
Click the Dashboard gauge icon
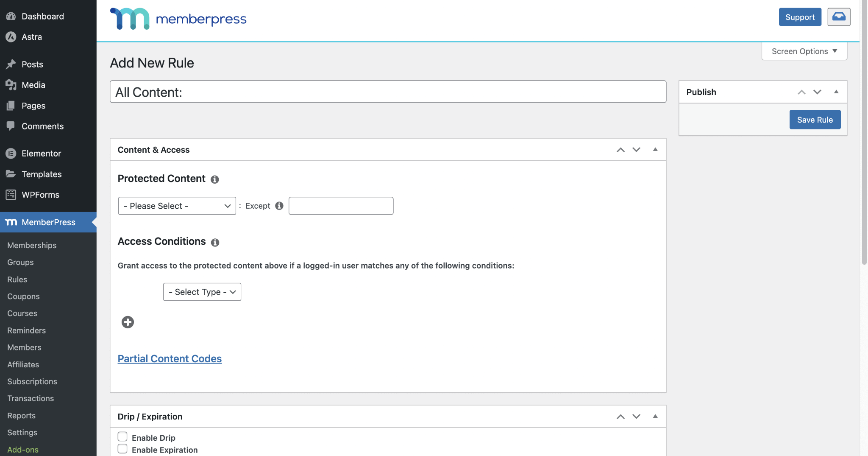[x=11, y=16]
